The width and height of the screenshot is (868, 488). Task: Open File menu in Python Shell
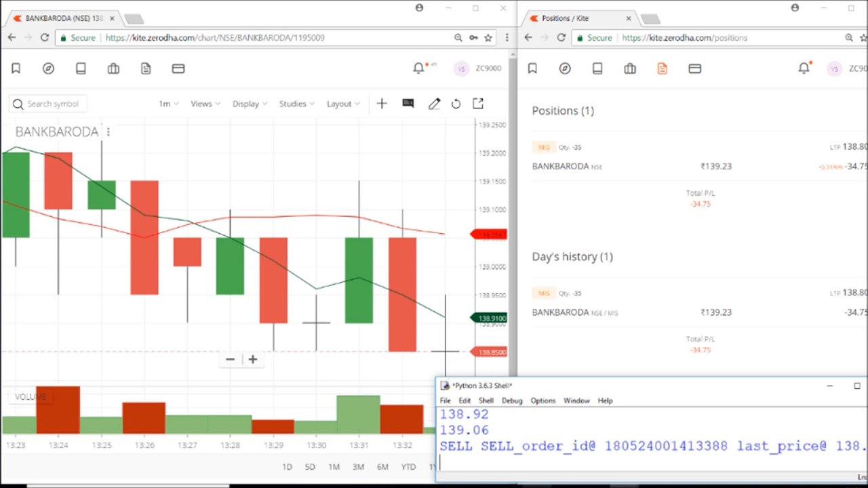pyautogui.click(x=445, y=401)
